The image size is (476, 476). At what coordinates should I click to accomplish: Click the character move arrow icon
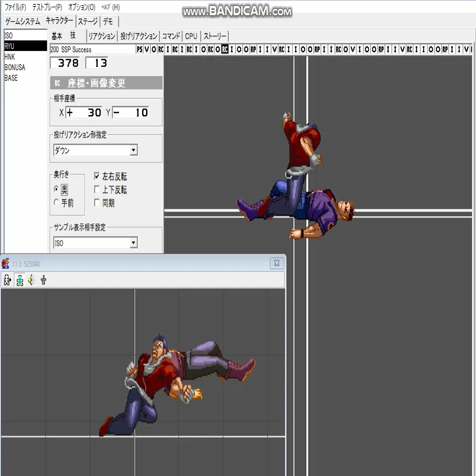(7, 280)
